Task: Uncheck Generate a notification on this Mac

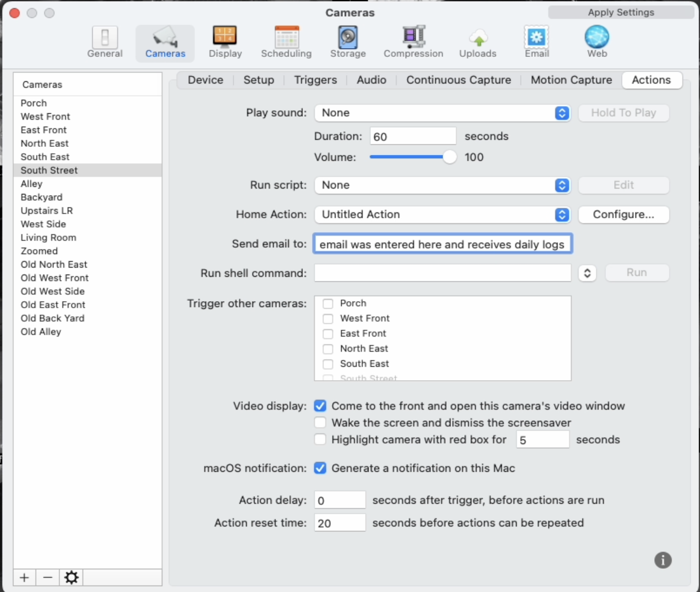Action: [320, 468]
